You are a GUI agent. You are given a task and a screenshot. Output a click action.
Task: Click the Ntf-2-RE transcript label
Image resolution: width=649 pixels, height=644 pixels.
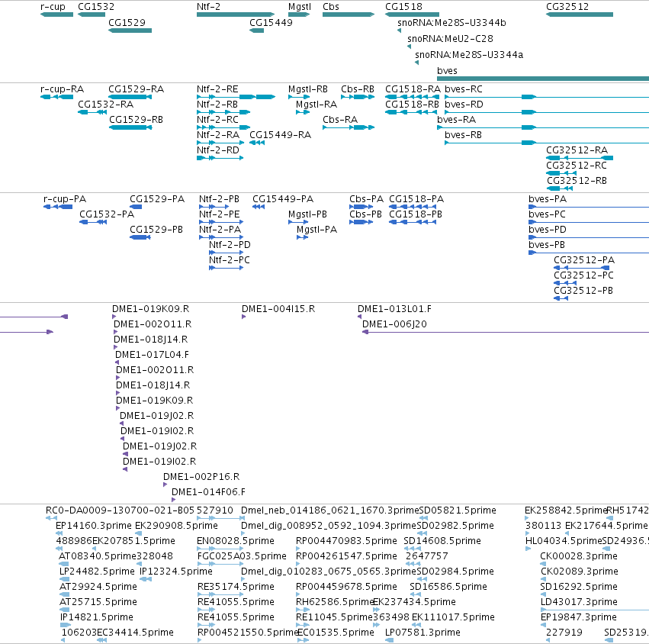217,89
